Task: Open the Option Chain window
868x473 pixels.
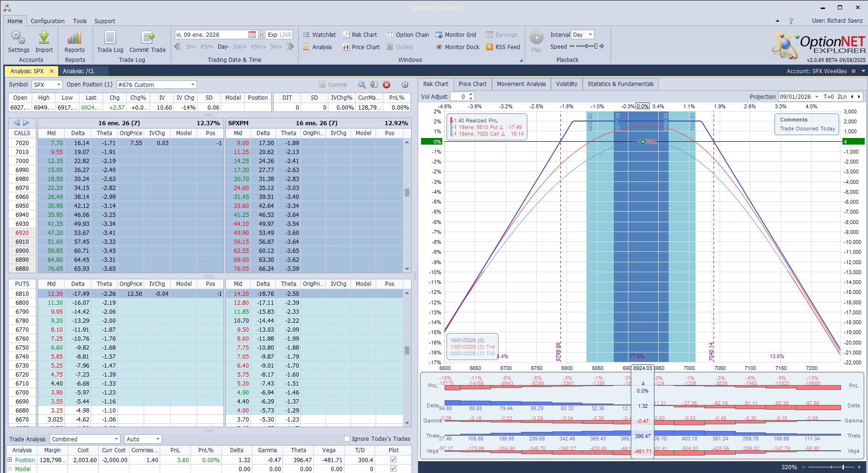Action: (x=407, y=35)
